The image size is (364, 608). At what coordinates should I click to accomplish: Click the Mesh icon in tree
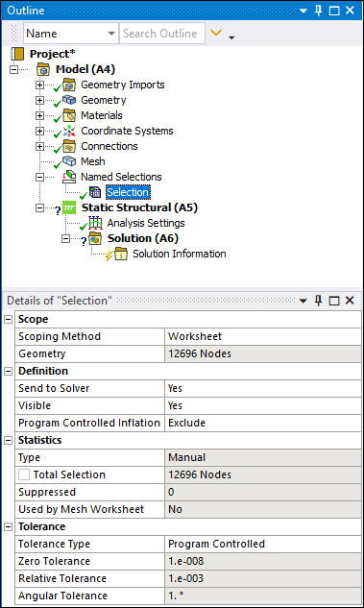[x=69, y=161]
